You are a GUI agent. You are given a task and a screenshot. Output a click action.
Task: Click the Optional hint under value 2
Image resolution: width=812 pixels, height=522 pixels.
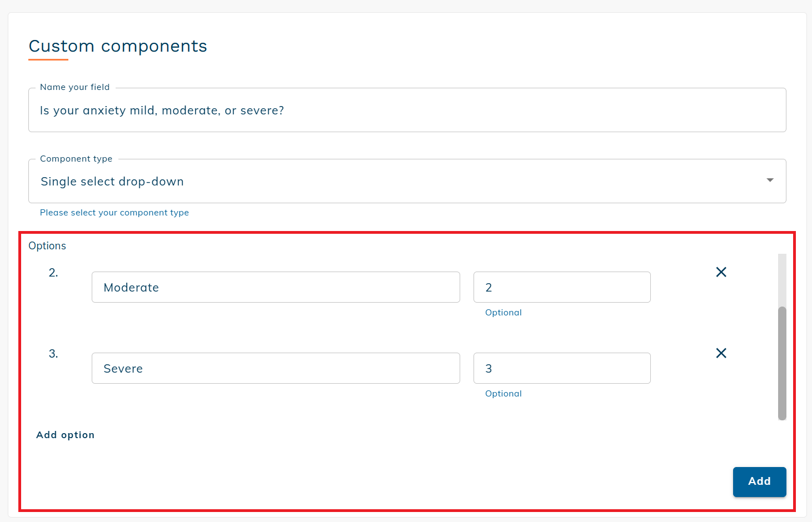pos(503,313)
